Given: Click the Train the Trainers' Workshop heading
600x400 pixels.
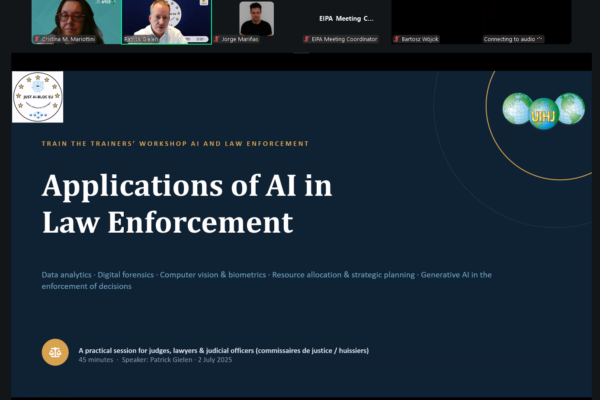Looking at the screenshot, I should click(x=175, y=144).
